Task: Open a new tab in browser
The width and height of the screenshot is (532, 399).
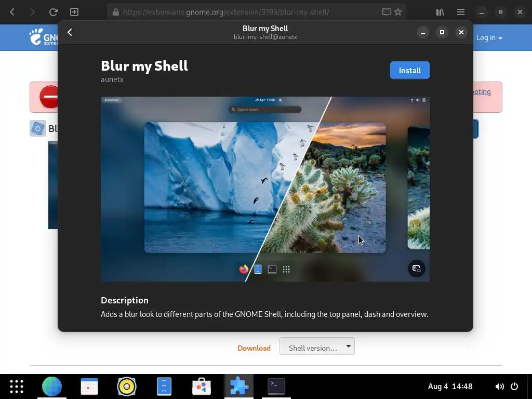Action: click(74, 12)
